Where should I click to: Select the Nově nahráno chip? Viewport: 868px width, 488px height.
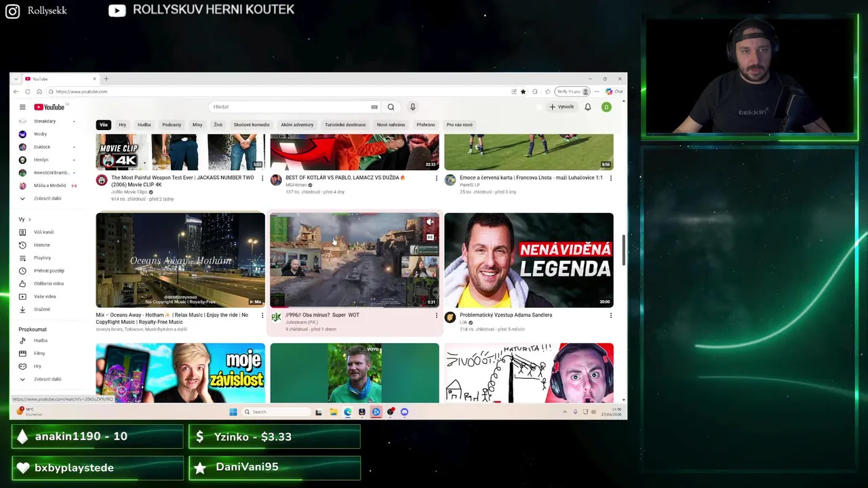click(391, 125)
